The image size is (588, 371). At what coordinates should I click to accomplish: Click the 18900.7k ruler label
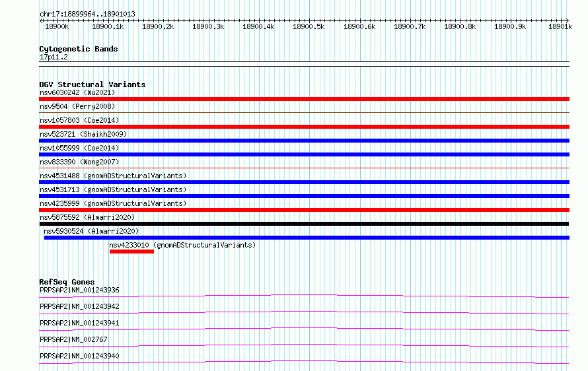(410, 26)
